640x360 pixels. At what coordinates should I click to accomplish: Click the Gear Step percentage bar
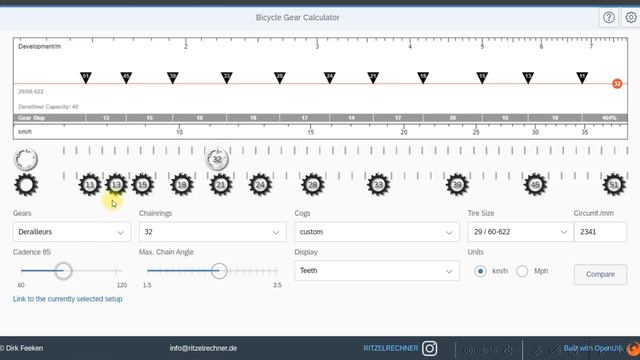(320, 118)
